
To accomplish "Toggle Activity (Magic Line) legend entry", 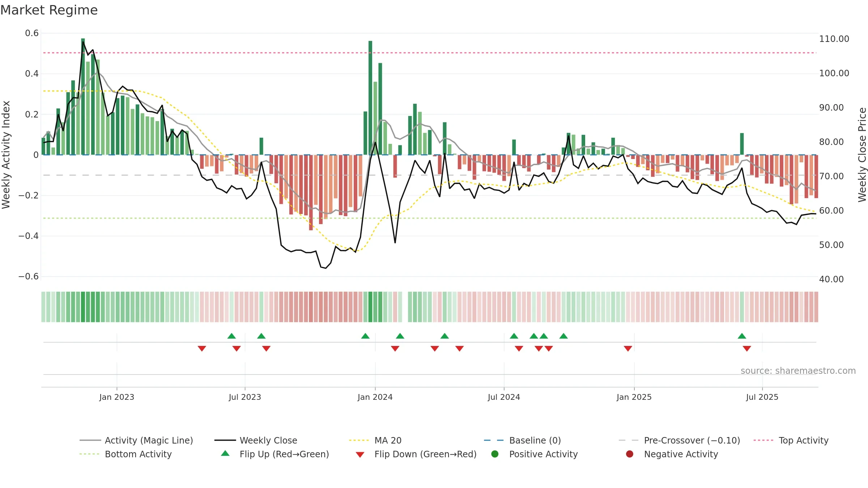I will pyautogui.click(x=136, y=440).
